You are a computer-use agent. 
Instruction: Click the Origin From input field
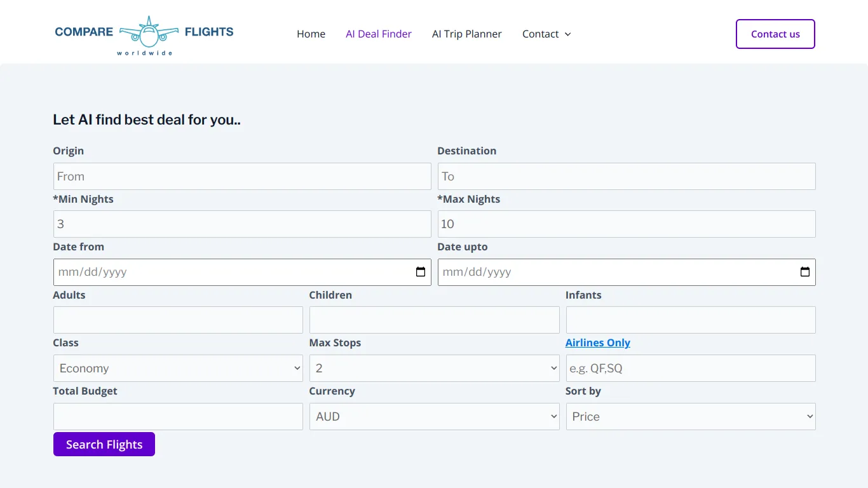click(x=241, y=176)
